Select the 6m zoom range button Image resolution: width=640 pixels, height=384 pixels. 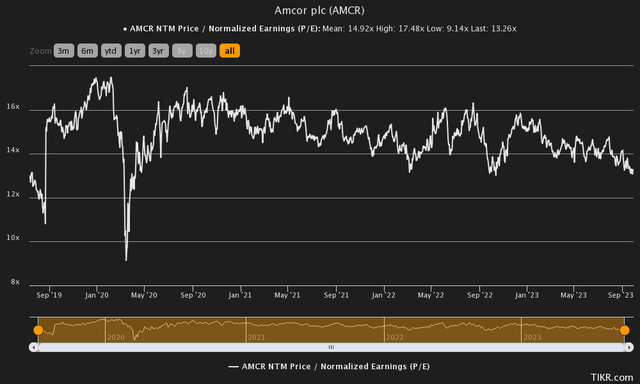87,51
